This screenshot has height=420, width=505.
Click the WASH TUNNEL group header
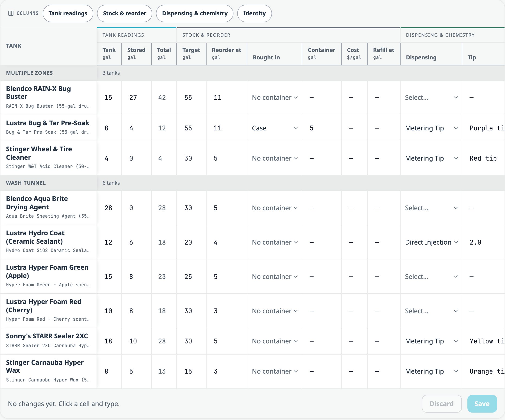pyautogui.click(x=26, y=183)
